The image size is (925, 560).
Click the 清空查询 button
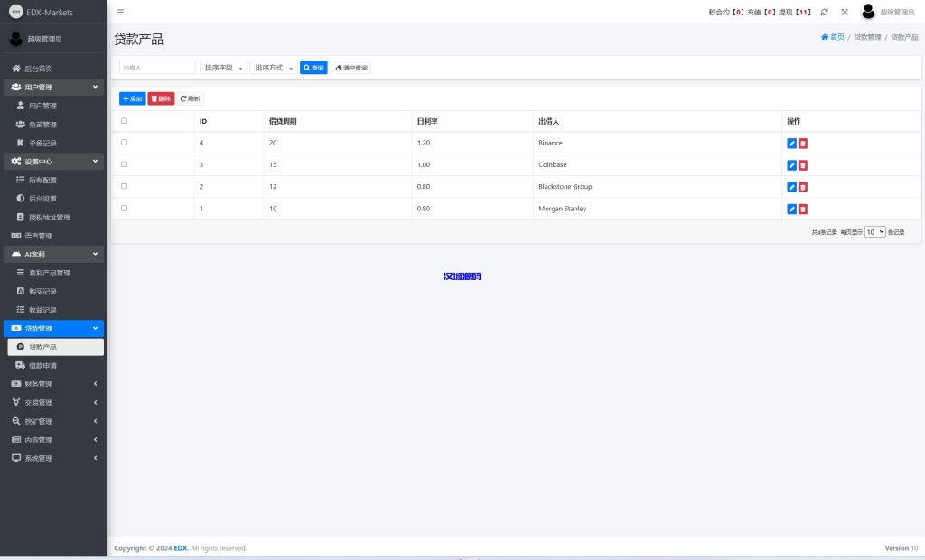(351, 68)
